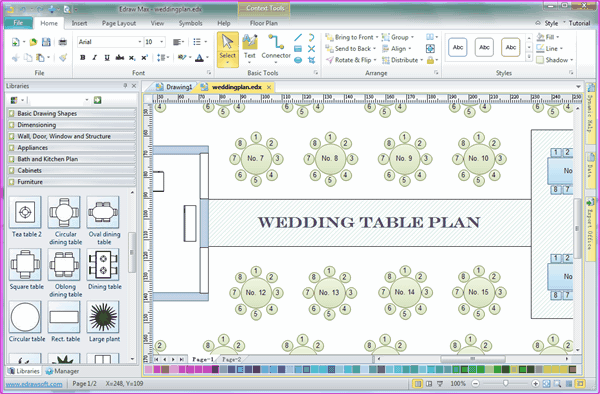Image resolution: width=600 pixels, height=394 pixels.
Task: Choose the Connector tool
Action: tap(276, 47)
